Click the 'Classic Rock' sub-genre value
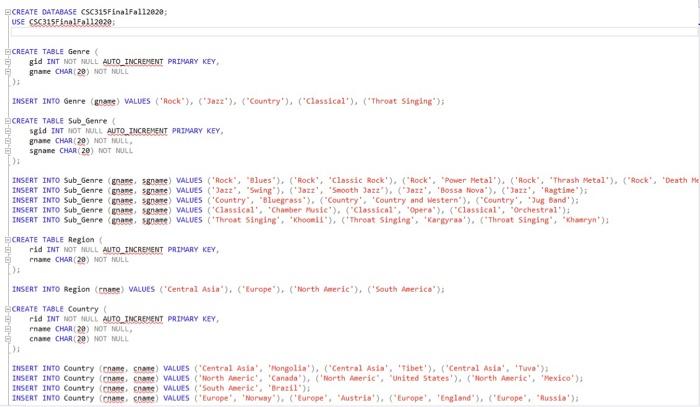Viewport: 700px width, 407px height. tap(358, 180)
